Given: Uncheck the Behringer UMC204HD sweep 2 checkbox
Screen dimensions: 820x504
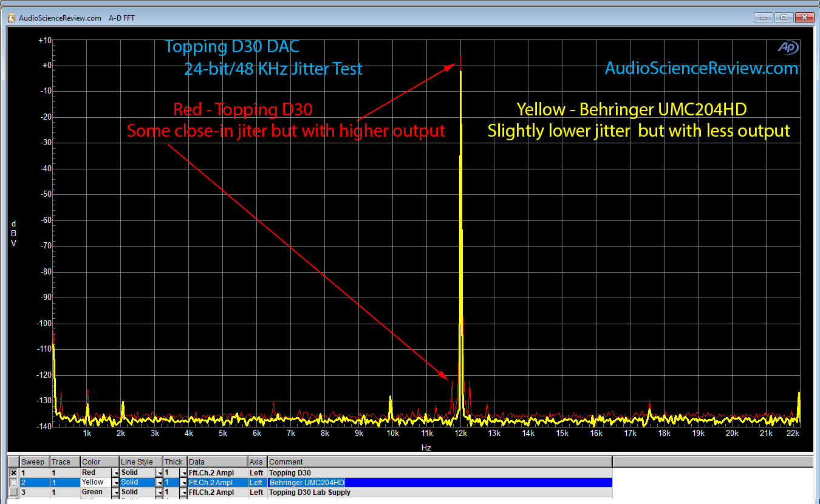Looking at the screenshot, I should pyautogui.click(x=13, y=482).
